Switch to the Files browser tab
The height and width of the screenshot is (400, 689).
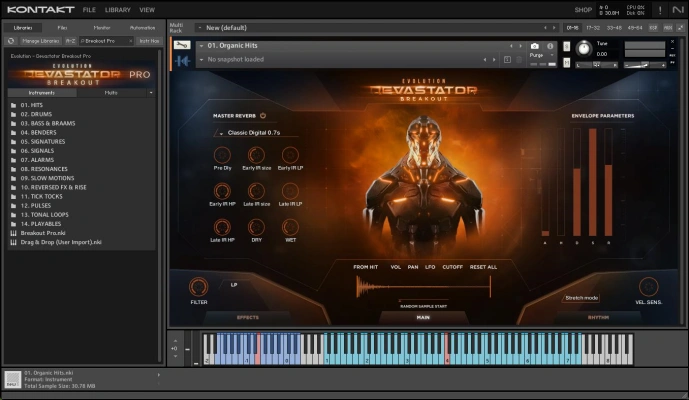(62, 28)
